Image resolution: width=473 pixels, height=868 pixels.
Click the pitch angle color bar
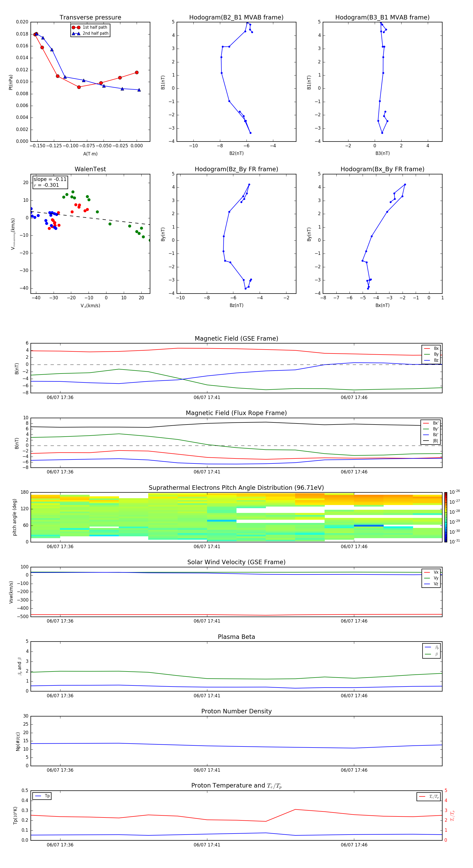click(446, 517)
